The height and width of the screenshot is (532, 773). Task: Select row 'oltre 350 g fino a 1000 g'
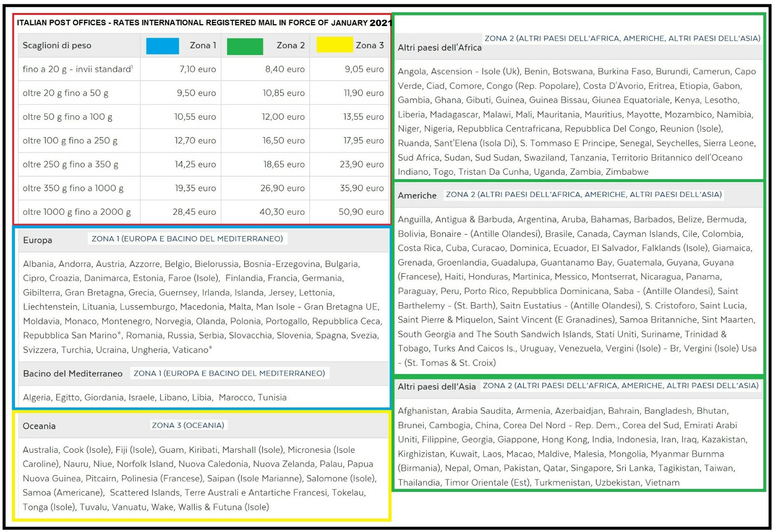[204, 188]
